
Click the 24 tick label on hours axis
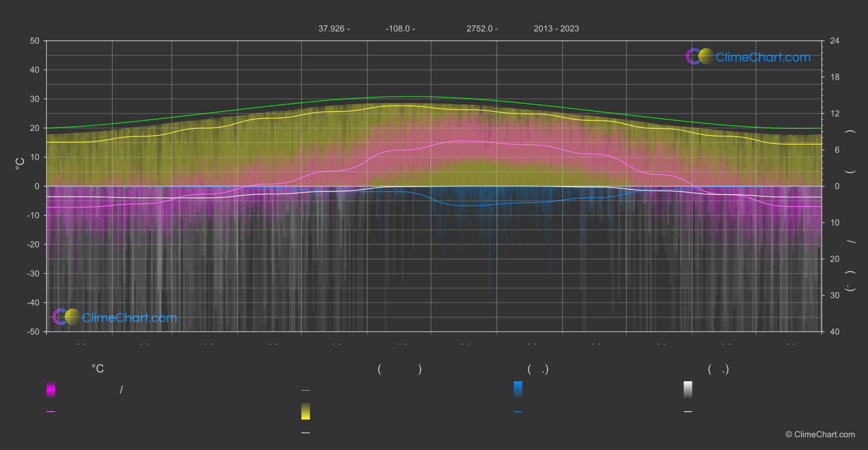(835, 41)
